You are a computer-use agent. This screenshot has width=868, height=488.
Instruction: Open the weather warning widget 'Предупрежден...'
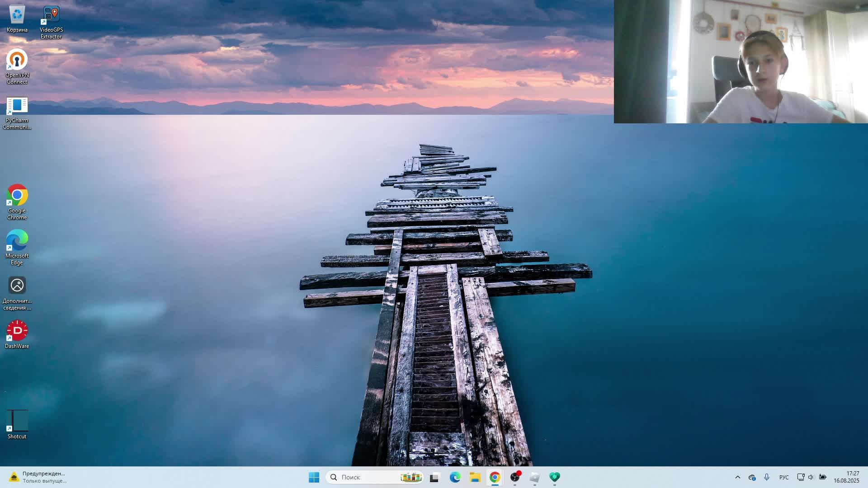point(38,477)
